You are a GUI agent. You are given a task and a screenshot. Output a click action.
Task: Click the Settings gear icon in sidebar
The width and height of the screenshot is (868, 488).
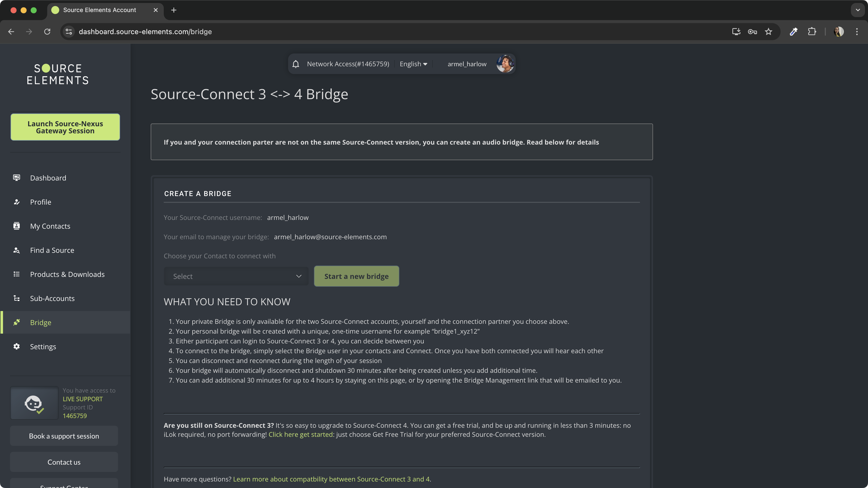point(17,346)
